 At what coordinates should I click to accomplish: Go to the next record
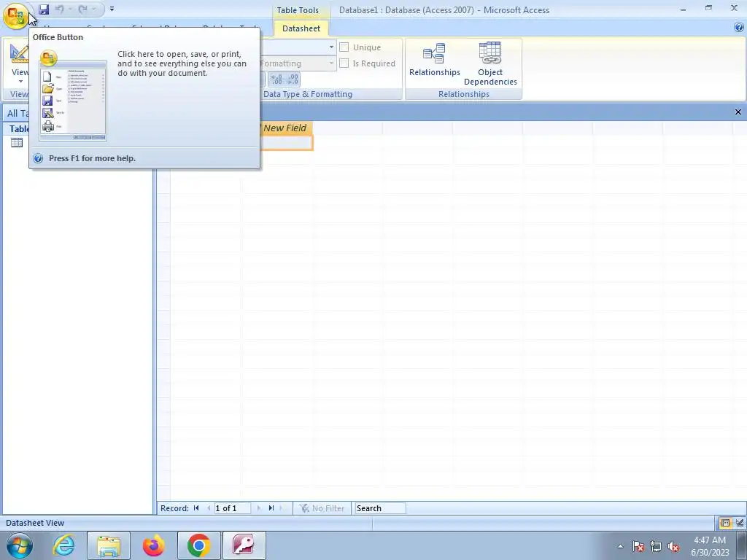[x=259, y=508]
